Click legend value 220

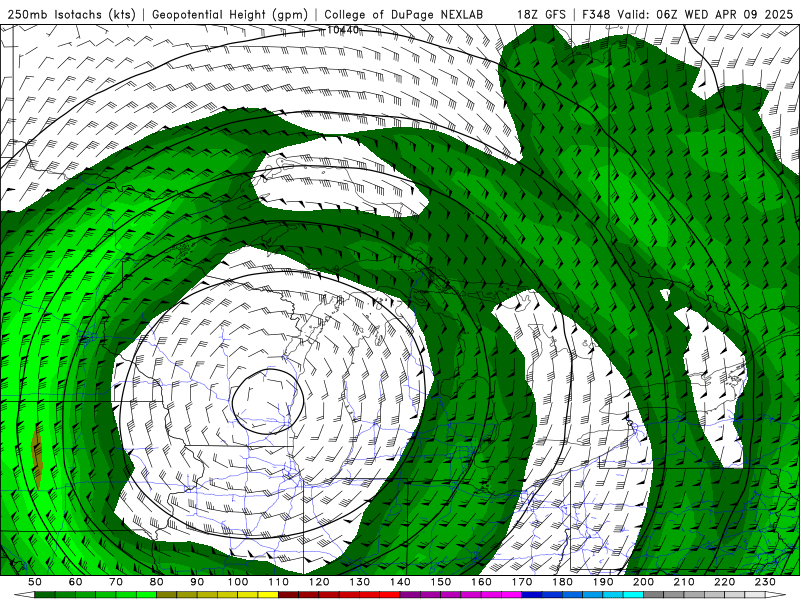(724, 582)
